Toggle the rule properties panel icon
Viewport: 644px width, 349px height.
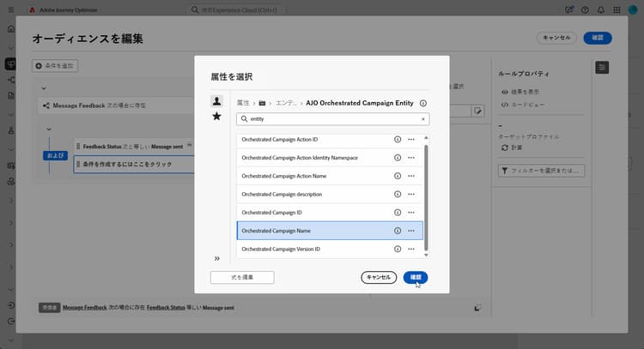tap(602, 68)
